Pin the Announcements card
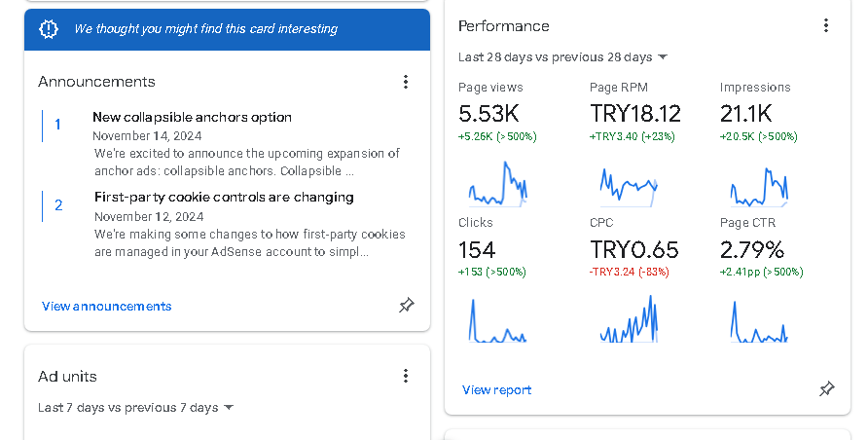 pos(407,305)
